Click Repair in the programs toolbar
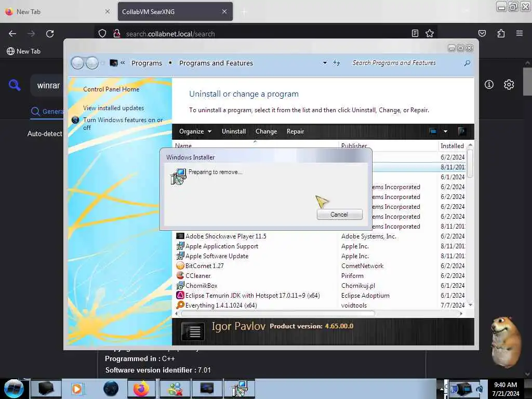Viewport: 532px width, 399px height. click(295, 131)
